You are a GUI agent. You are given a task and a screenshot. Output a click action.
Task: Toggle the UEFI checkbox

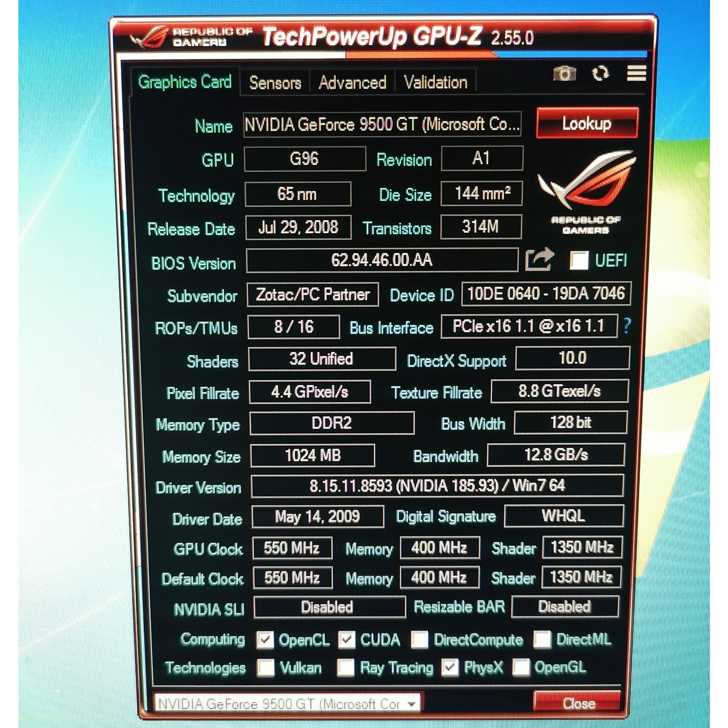(579, 260)
